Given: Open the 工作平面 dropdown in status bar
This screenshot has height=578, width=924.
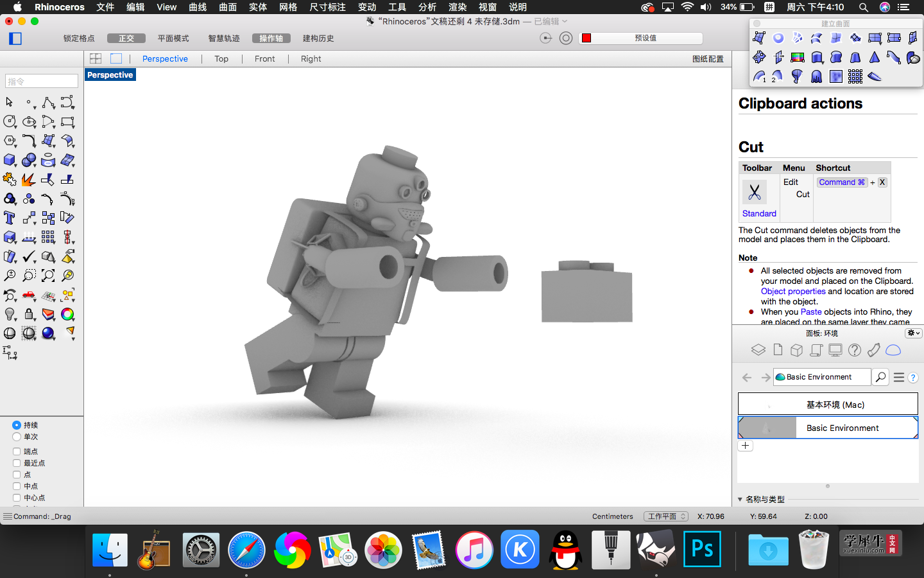Looking at the screenshot, I should point(666,516).
